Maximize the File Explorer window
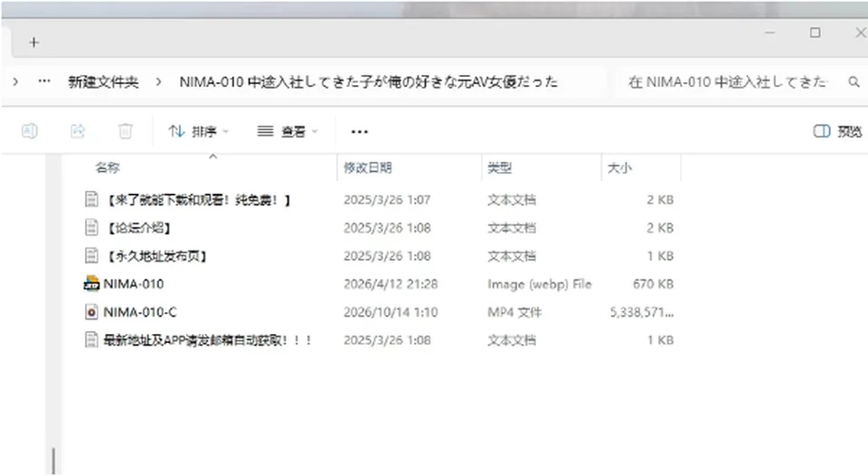The width and height of the screenshot is (868, 476). pyautogui.click(x=815, y=33)
